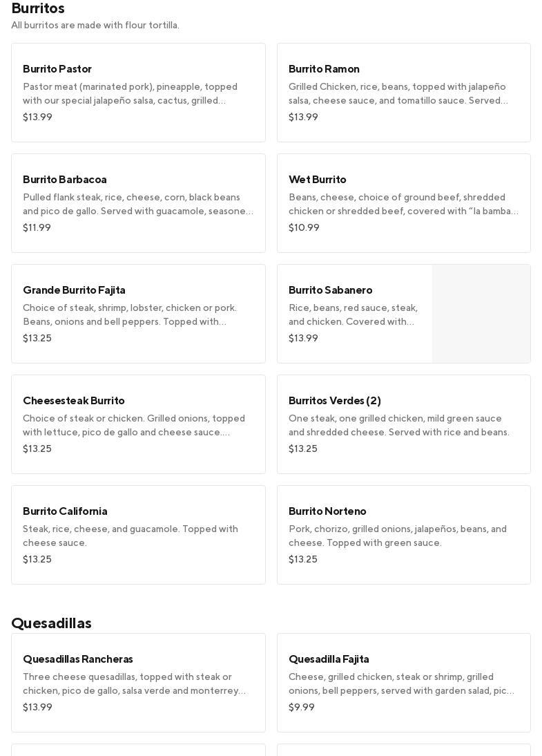Open Grande Burrito Fajita details
Viewport: 542px width, 756px height.
tap(138, 314)
